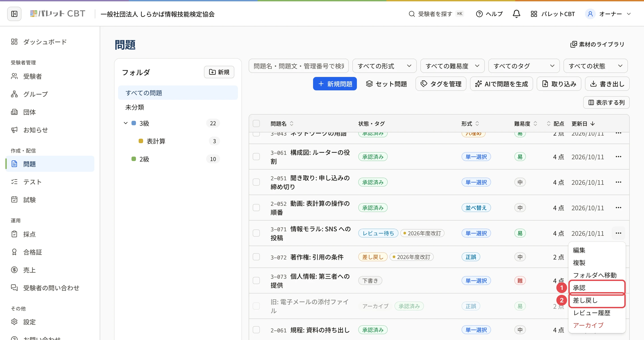Choose 差し戻し in the context menu
This screenshot has width=644, height=340.
(597, 300)
